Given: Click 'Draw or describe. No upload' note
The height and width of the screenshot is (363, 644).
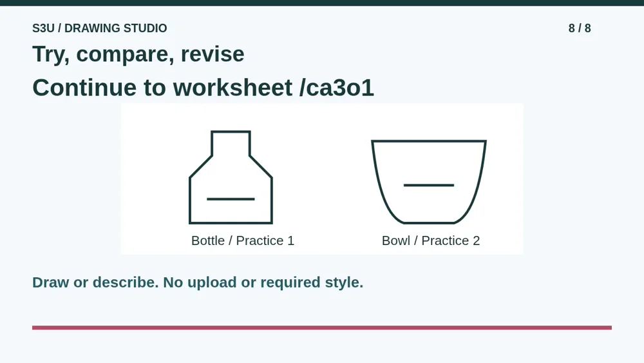Looking at the screenshot, I should pyautogui.click(x=198, y=282).
